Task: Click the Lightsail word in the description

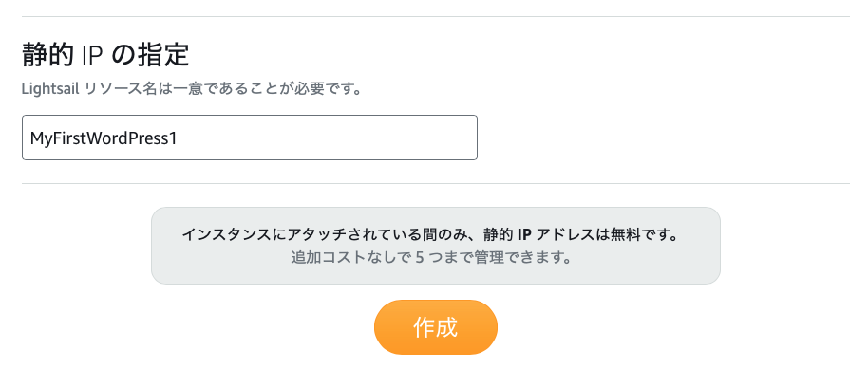Action: click(x=51, y=89)
